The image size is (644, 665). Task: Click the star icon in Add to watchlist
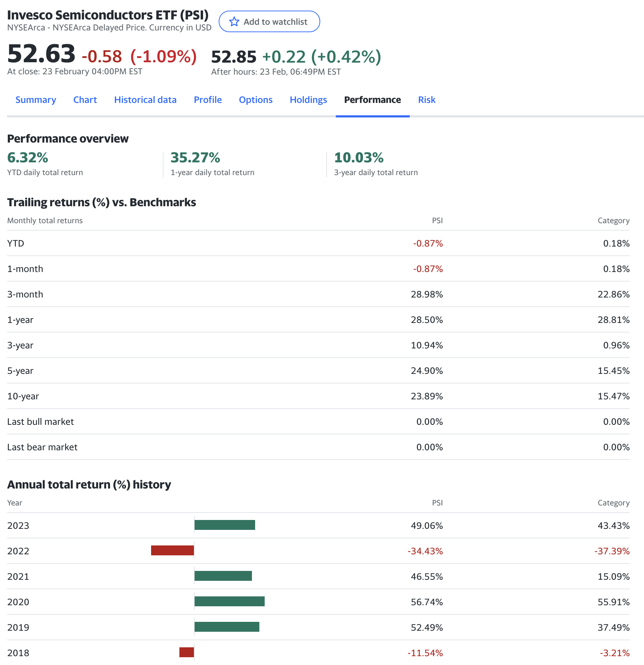(234, 22)
